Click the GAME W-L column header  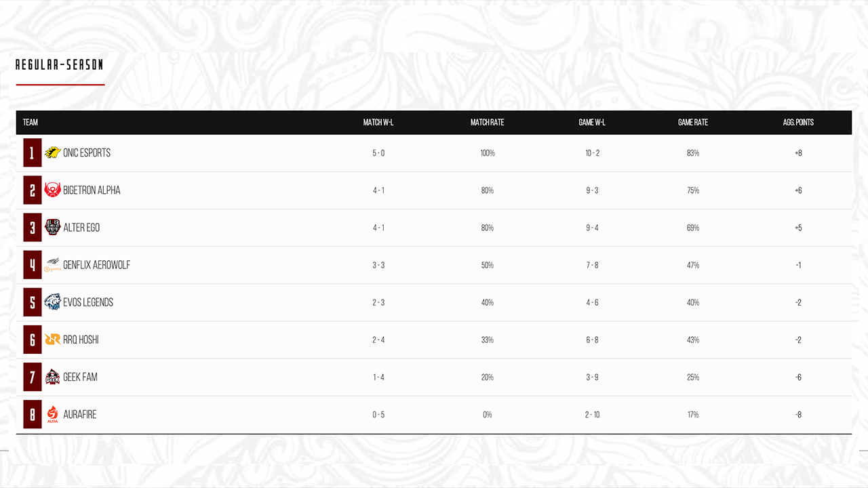(593, 123)
